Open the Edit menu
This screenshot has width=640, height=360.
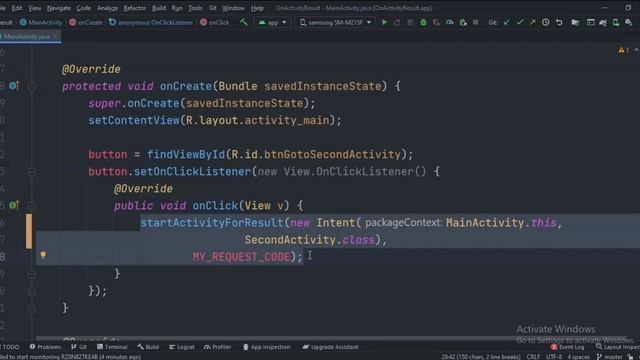click(17, 8)
